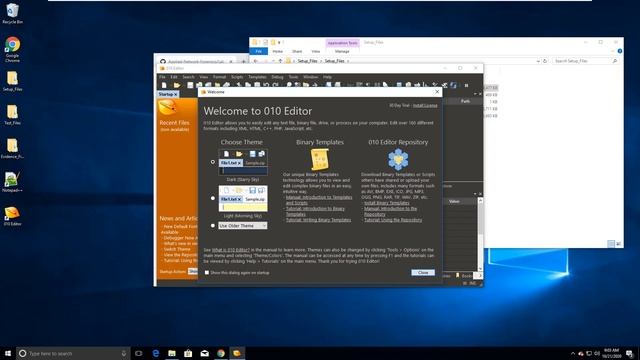
Task: Select the 010 Editor desktop shortcut
Action: pyautogui.click(x=12, y=216)
